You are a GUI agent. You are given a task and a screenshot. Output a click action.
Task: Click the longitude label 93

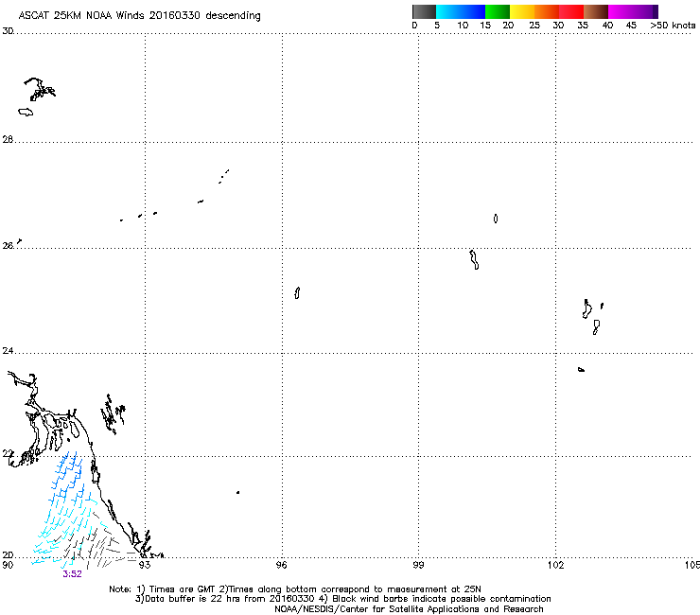(x=144, y=565)
